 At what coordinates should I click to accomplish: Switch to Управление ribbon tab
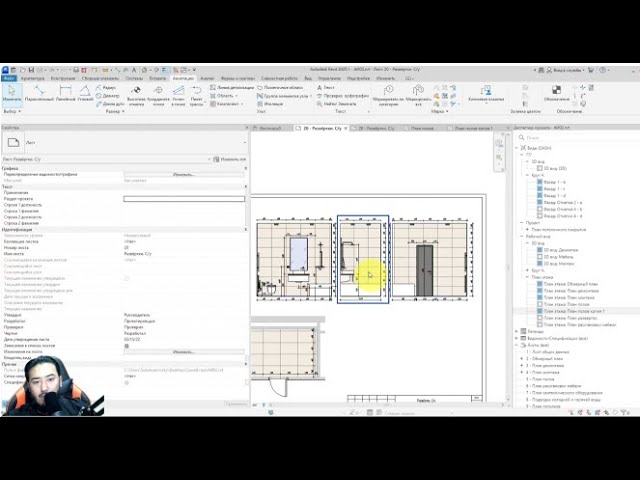329,78
